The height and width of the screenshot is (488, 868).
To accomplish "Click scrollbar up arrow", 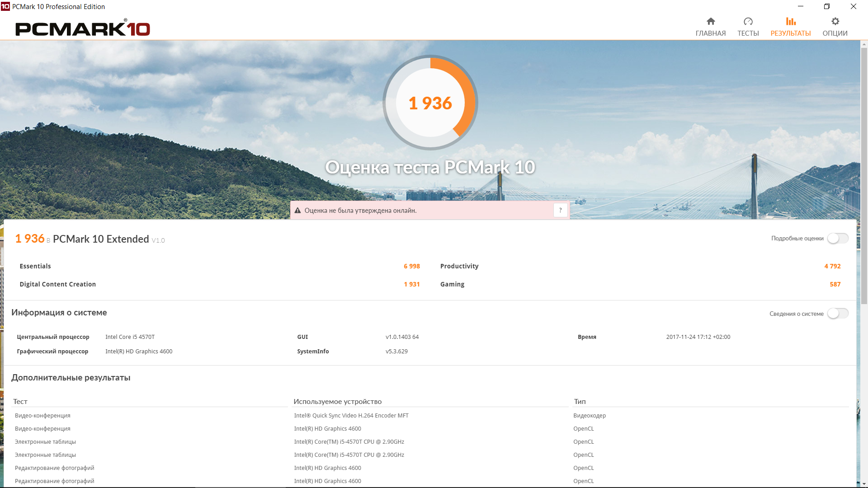I will (x=864, y=44).
